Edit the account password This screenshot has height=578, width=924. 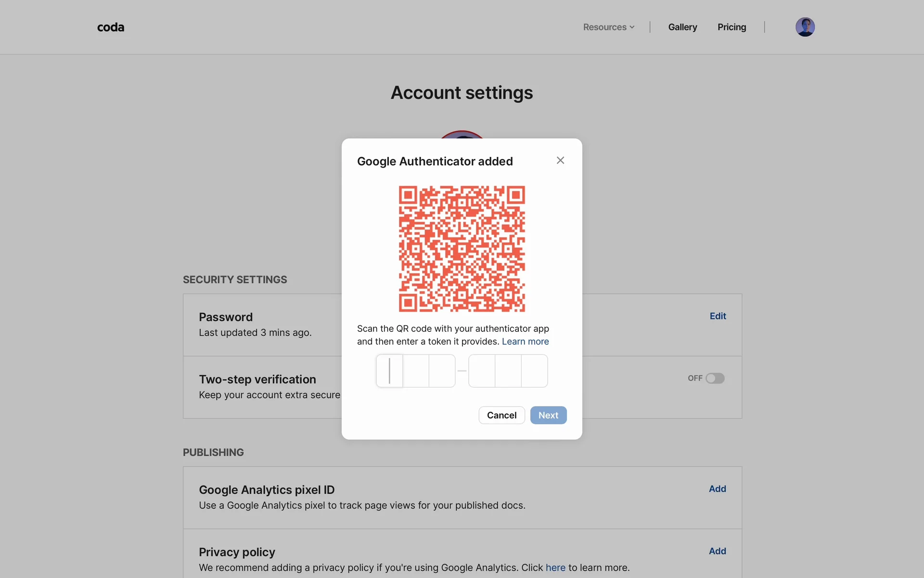[x=718, y=316]
